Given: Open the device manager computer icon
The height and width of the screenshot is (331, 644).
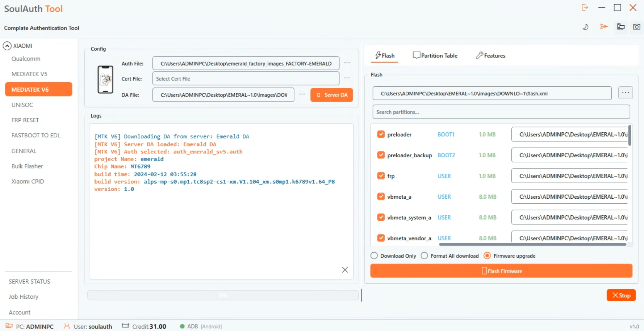Looking at the screenshot, I should click(621, 26).
